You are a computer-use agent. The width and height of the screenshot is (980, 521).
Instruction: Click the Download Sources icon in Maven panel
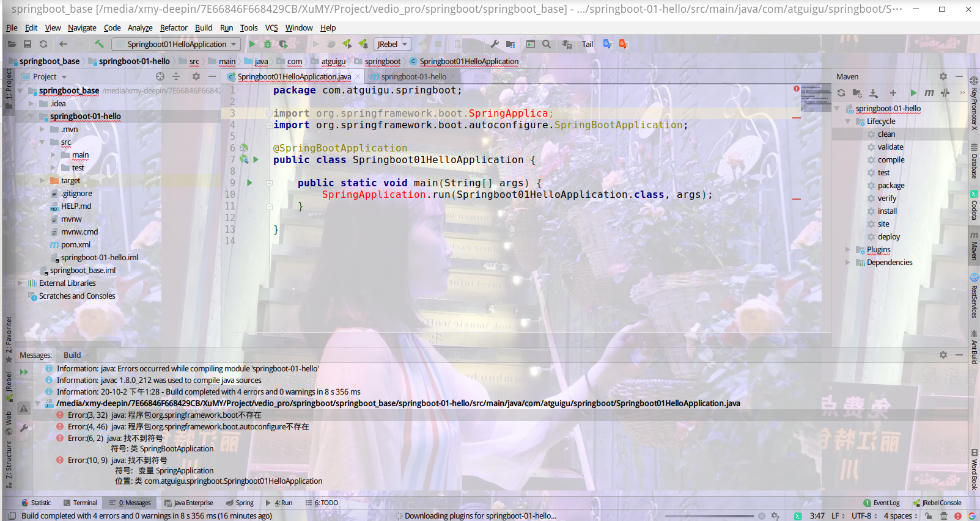874,93
